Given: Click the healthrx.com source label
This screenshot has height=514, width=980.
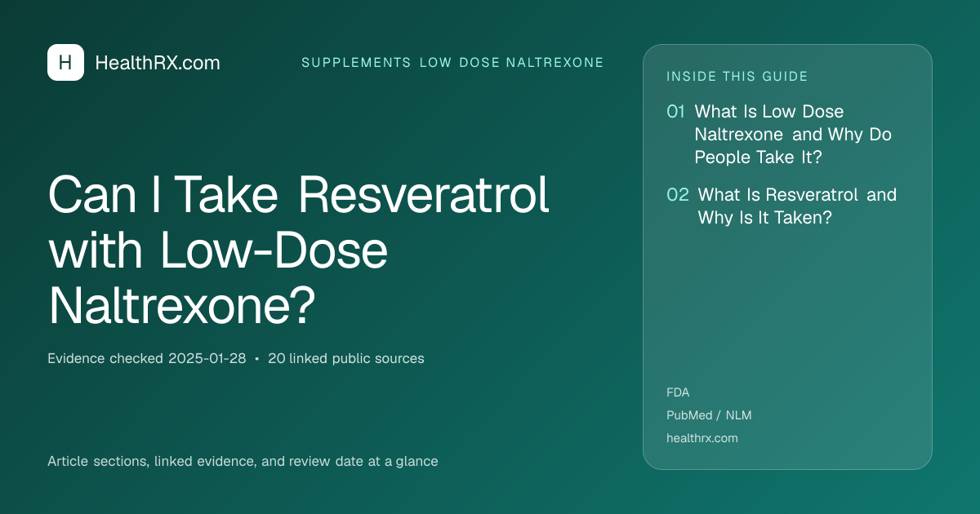Looking at the screenshot, I should 702,438.
